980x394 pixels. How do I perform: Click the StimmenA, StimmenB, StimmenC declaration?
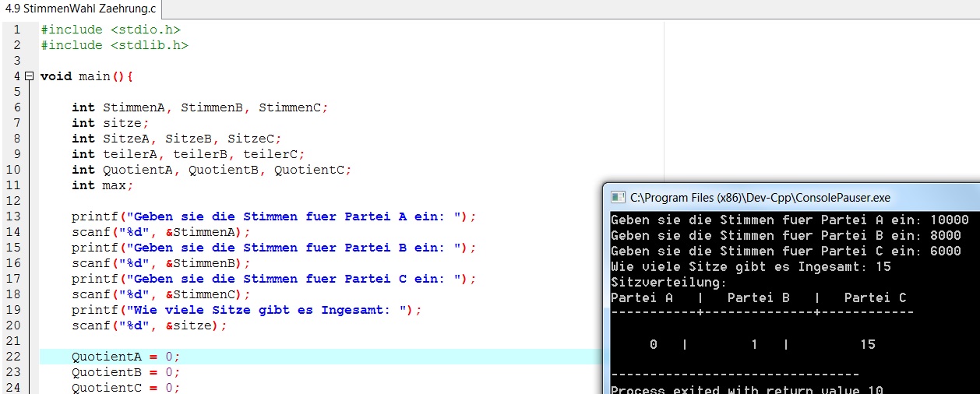pyautogui.click(x=200, y=107)
